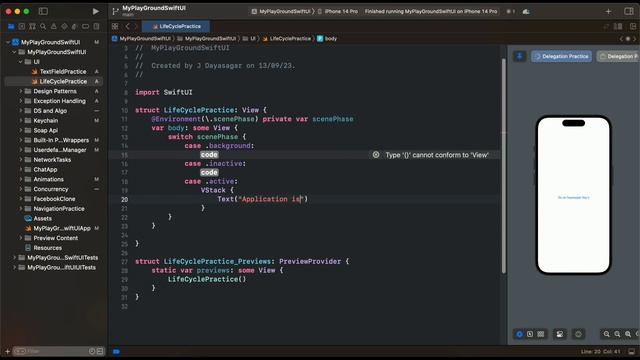Expand the Design Patterns folder

click(x=20, y=91)
